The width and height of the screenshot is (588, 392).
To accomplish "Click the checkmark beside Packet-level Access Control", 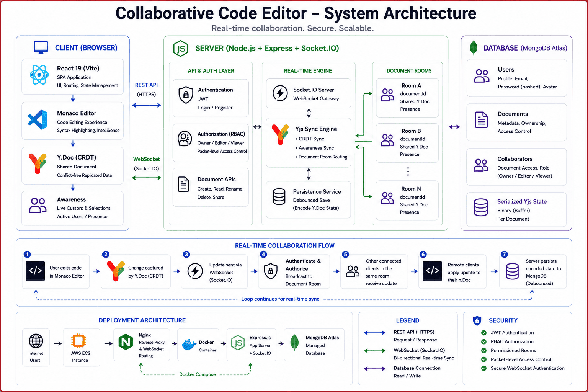I will point(484,359).
